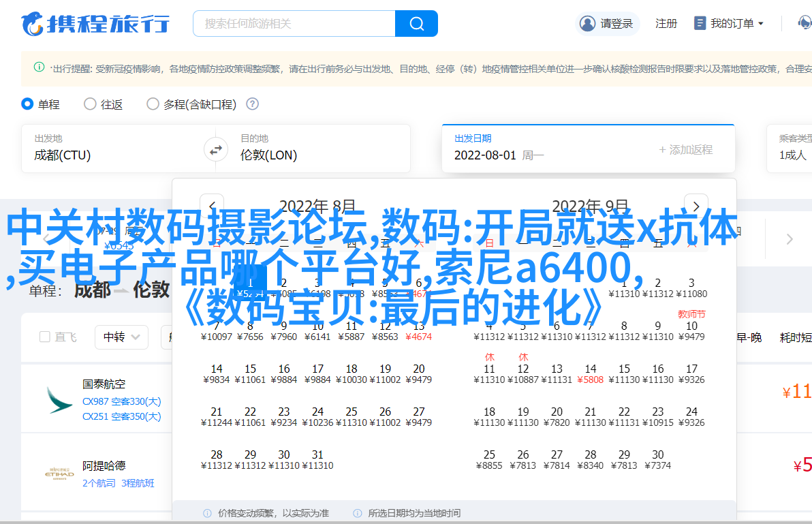Pick September 30 priced ¥7374

(657, 460)
